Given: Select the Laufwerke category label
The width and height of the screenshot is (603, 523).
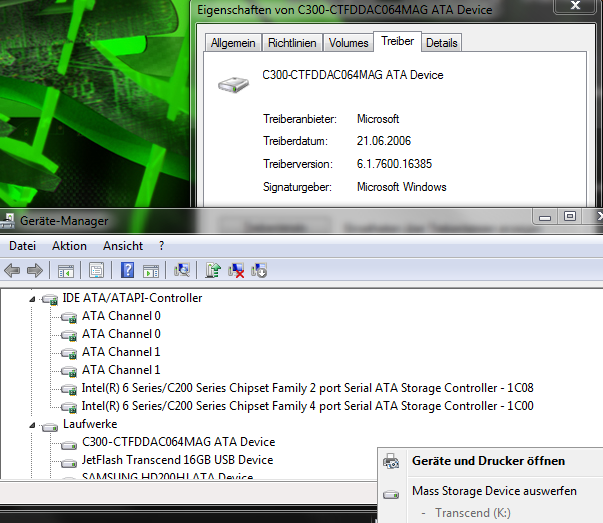Looking at the screenshot, I should point(90,424).
